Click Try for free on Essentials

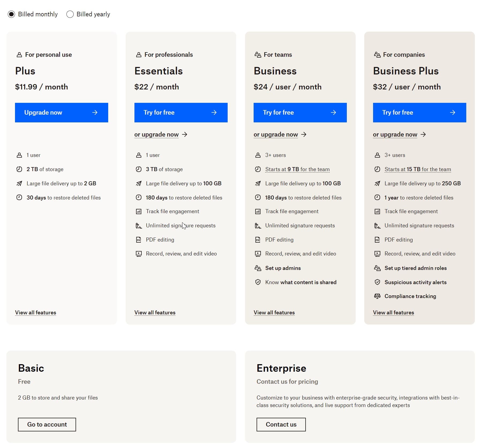(x=181, y=112)
